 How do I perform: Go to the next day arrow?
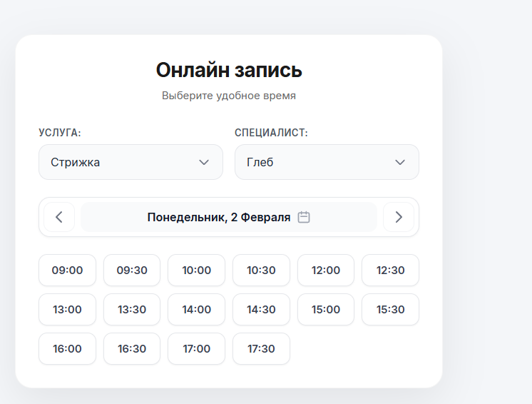399,217
